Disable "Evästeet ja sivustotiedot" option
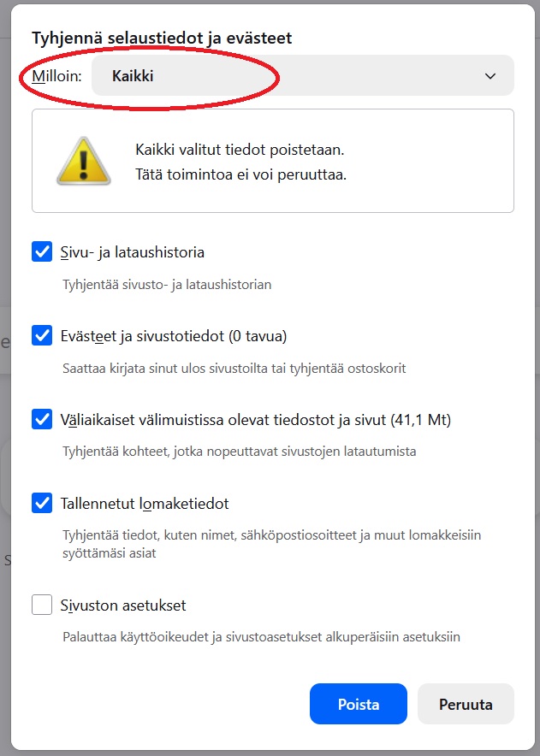This screenshot has width=540, height=756. [42, 335]
